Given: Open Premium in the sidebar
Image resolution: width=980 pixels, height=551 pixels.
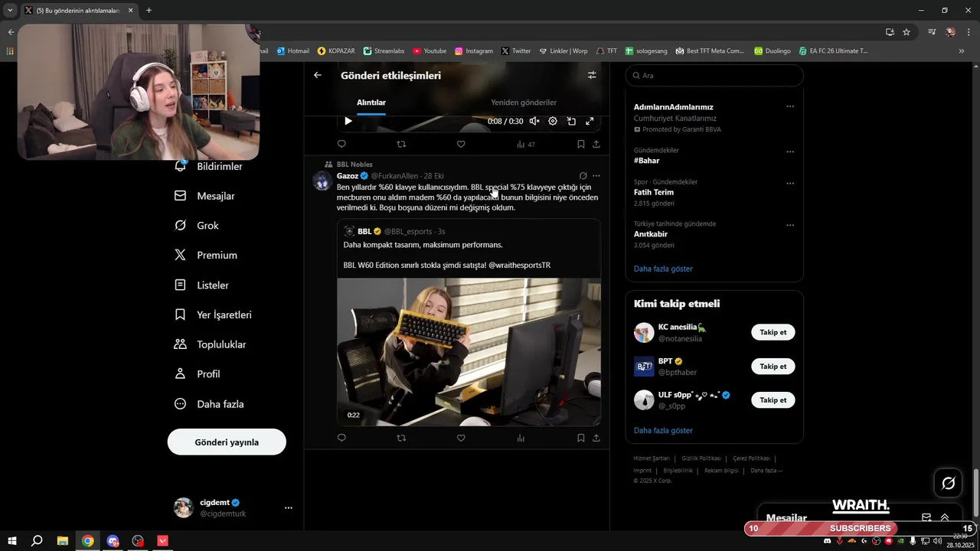Looking at the screenshot, I should click(206, 255).
